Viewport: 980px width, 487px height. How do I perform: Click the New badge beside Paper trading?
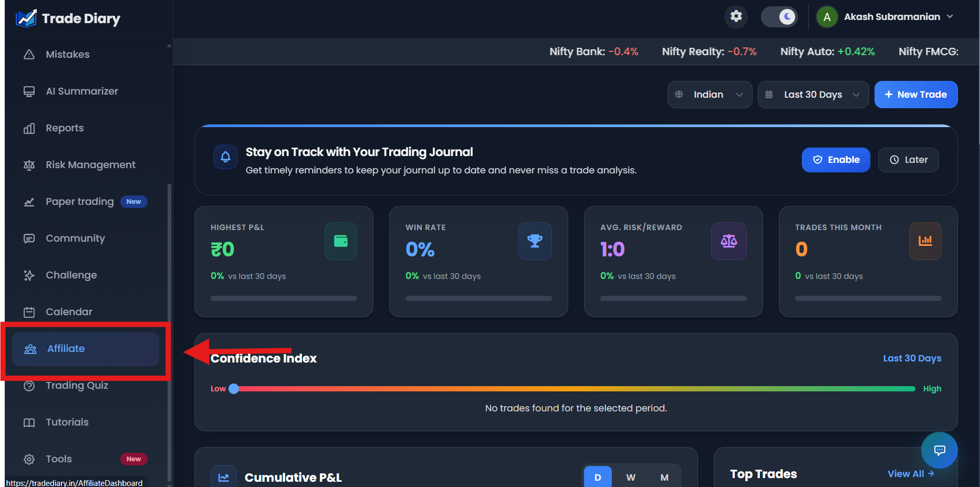(x=134, y=202)
